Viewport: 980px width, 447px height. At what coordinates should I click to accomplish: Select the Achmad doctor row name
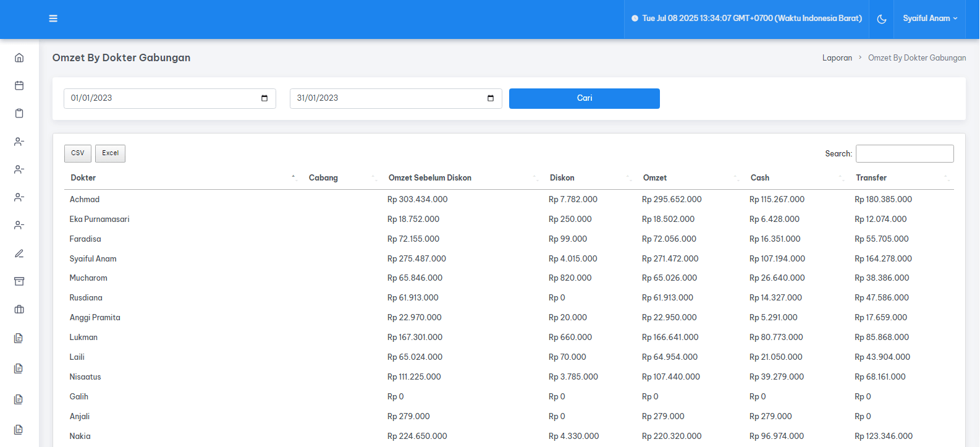point(85,200)
